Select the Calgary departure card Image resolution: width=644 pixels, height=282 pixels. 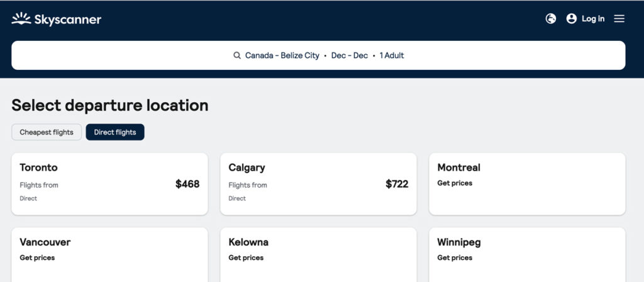[318, 184]
